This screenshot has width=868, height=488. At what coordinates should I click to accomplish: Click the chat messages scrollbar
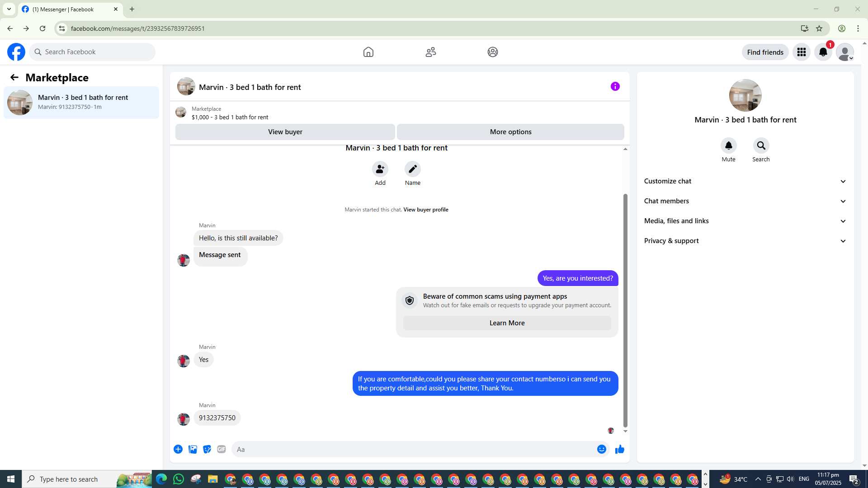[625, 310]
